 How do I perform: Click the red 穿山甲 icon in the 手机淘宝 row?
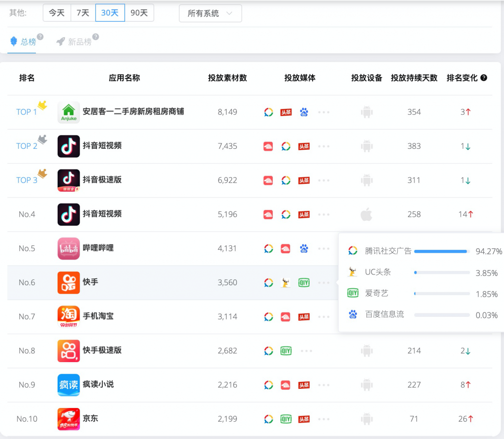click(285, 317)
